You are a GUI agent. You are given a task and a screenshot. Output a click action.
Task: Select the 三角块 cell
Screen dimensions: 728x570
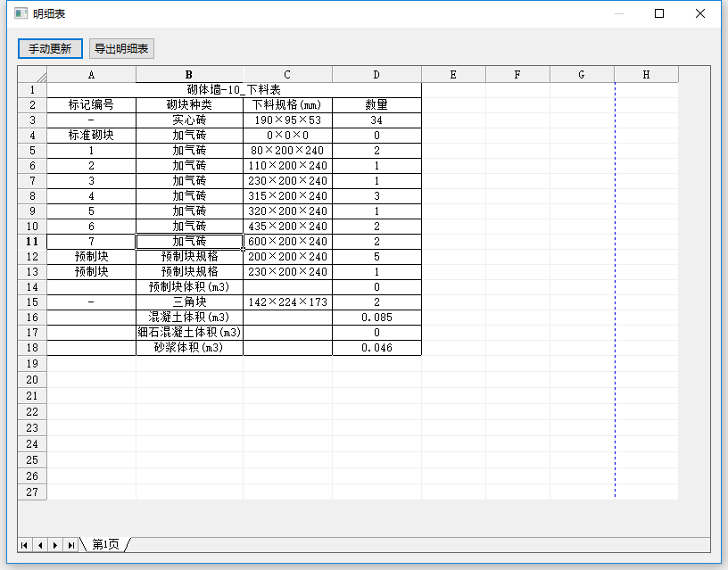point(189,302)
